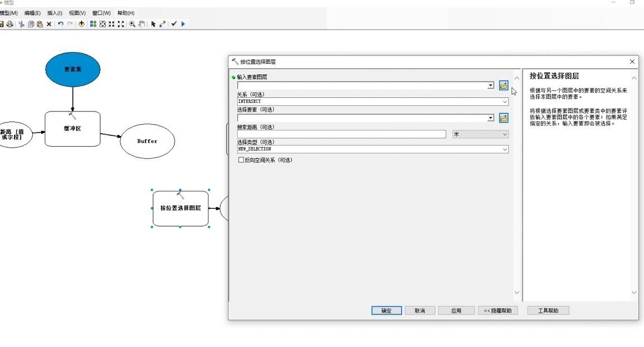Click the 取消 button
The image size is (644, 347).
[420, 311]
